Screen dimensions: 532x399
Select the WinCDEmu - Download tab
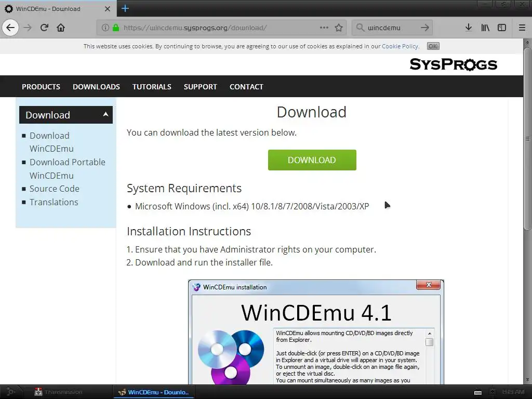click(58, 9)
